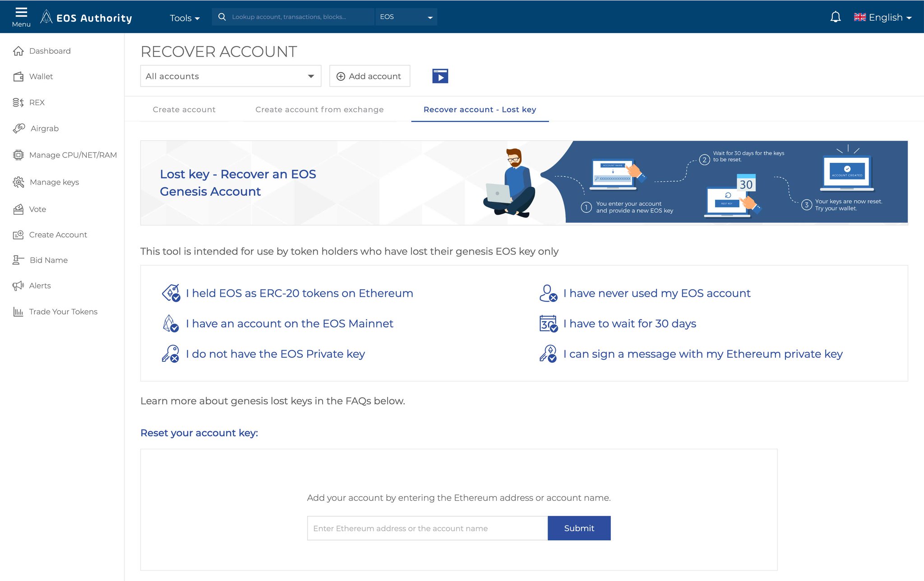Image resolution: width=924 pixels, height=581 pixels.
Task: Change language via English dropdown
Action: click(882, 18)
